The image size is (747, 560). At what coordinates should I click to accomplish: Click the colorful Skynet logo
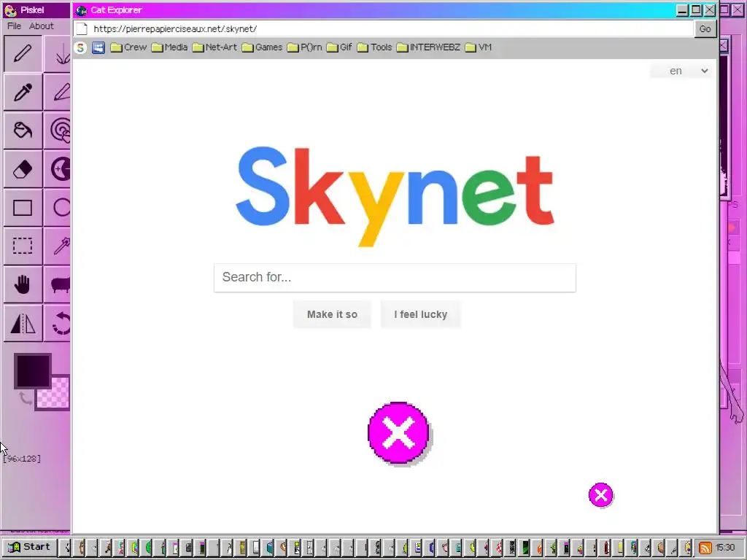point(395,195)
